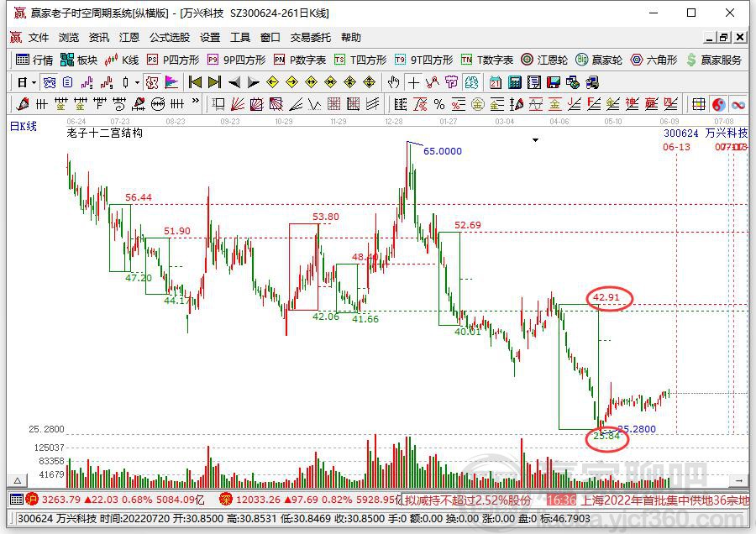Click the floppy disk save icon

553,83
